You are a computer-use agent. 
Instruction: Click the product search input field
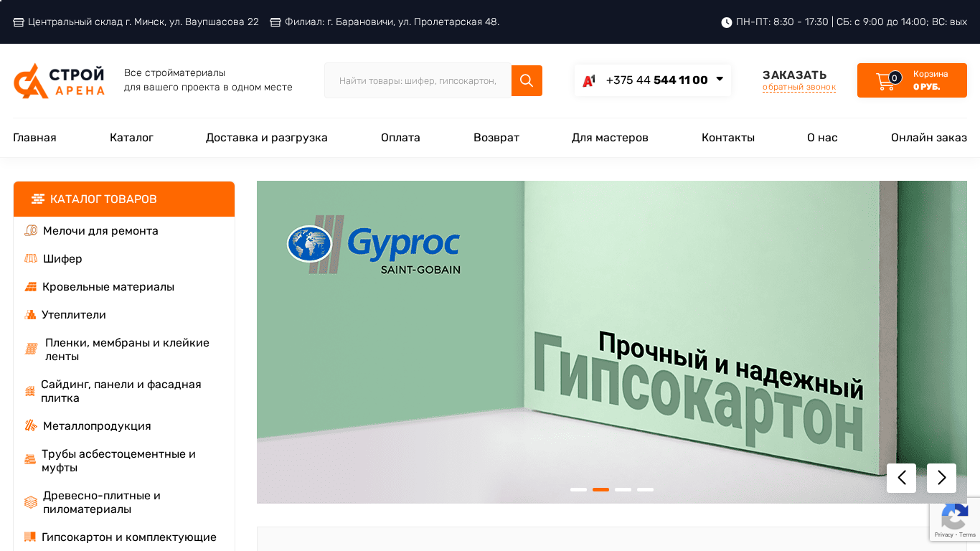coord(418,80)
